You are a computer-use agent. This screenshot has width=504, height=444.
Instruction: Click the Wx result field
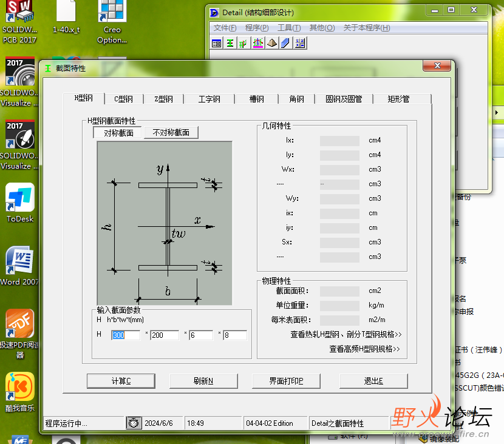tap(339, 170)
